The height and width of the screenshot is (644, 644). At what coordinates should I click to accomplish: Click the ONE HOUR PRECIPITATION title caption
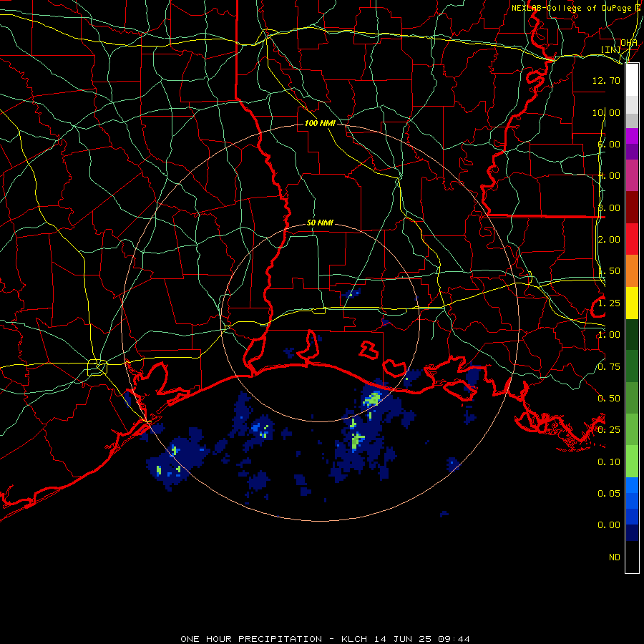click(x=325, y=639)
